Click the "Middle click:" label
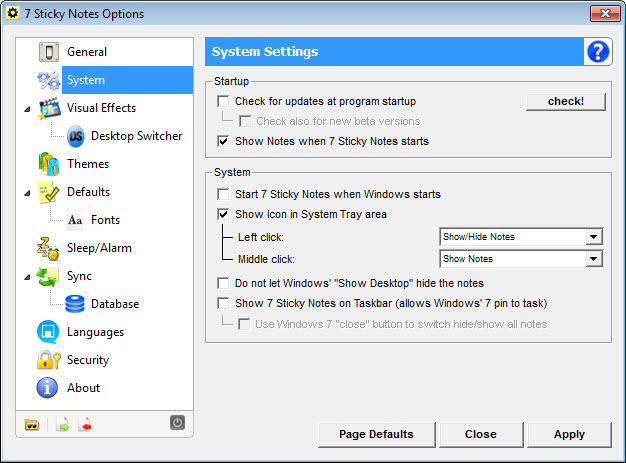This screenshot has width=626, height=463. 266,259
